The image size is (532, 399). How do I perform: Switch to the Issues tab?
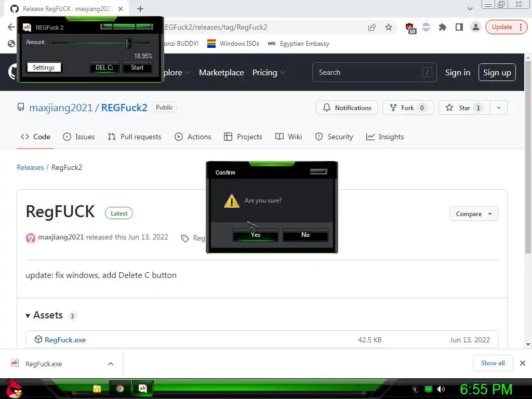[x=79, y=137]
